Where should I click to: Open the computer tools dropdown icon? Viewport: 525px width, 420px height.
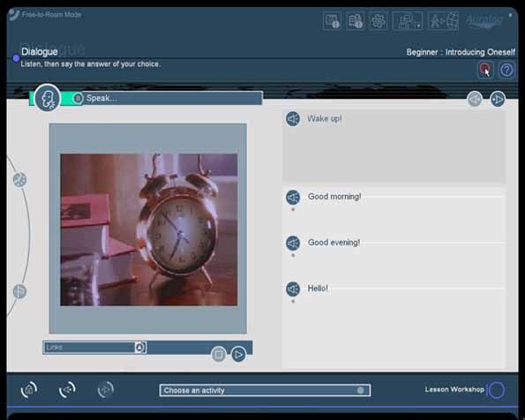click(408, 21)
